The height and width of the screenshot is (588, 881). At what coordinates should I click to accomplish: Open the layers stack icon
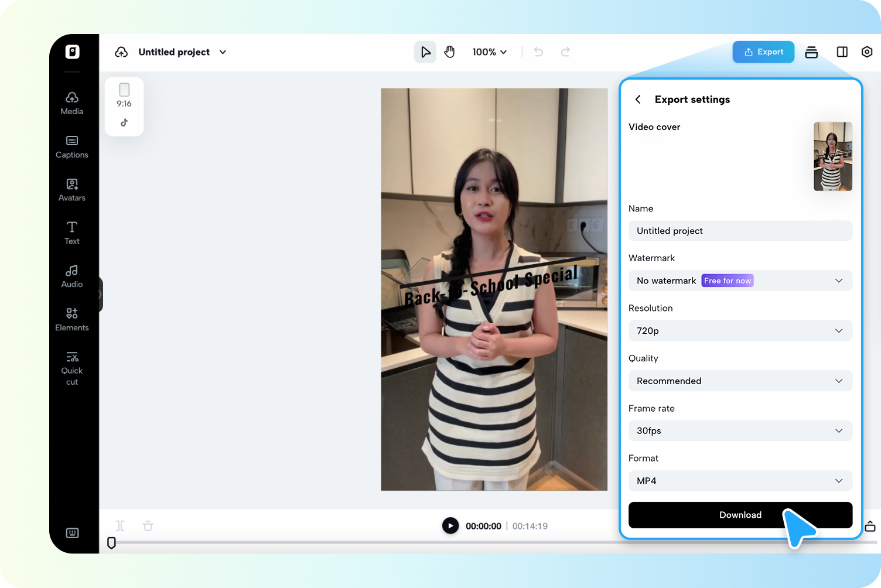click(811, 52)
